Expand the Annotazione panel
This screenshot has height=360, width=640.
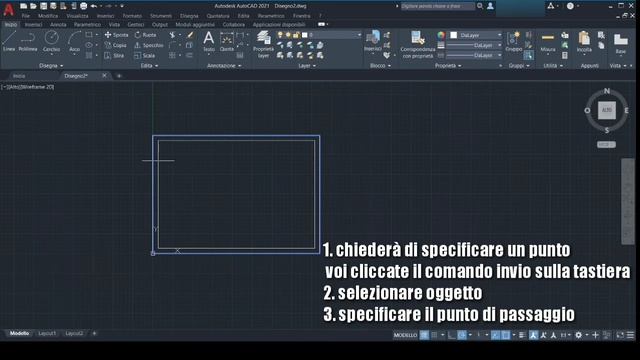224,66
